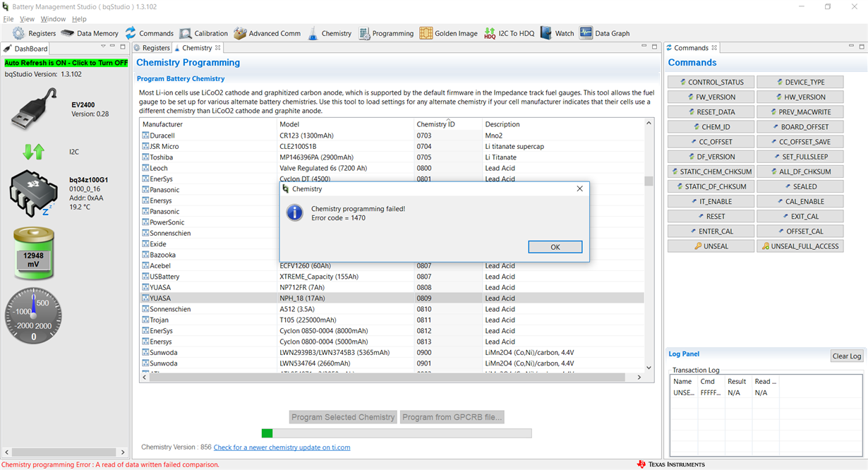Send the CHEM_ID command
Image resolution: width=868 pixels, height=470 pixels.
[711, 127]
